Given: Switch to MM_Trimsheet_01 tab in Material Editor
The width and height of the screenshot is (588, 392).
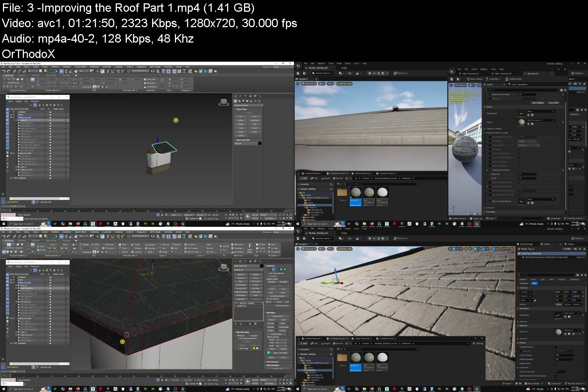Looking at the screenshot, I should [469, 73].
